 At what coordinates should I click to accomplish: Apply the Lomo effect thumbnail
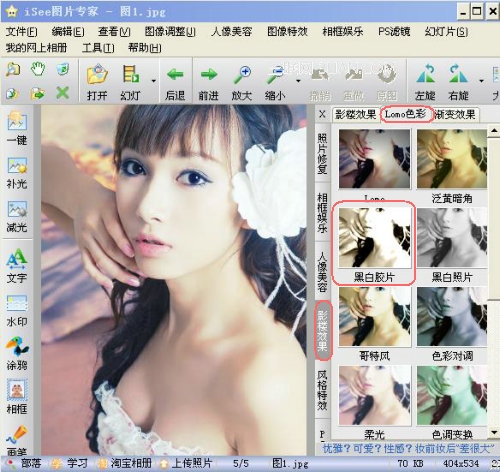[x=374, y=159]
